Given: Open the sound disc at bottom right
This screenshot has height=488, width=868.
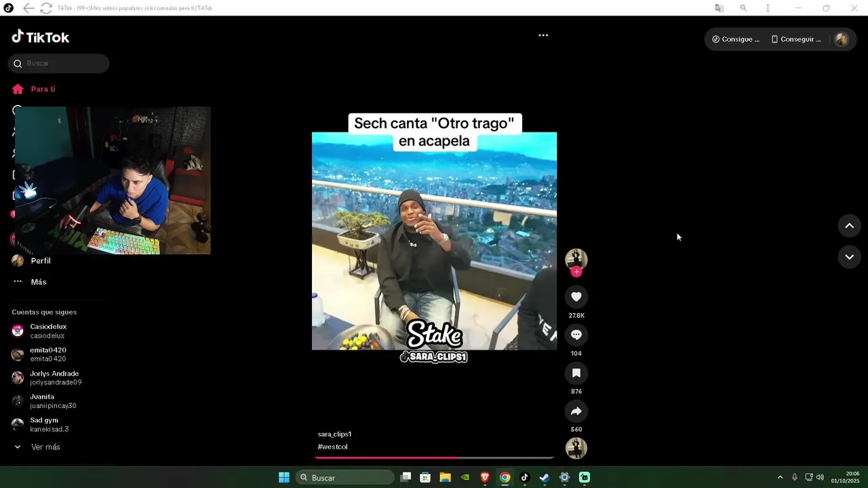Looking at the screenshot, I should coord(576,448).
